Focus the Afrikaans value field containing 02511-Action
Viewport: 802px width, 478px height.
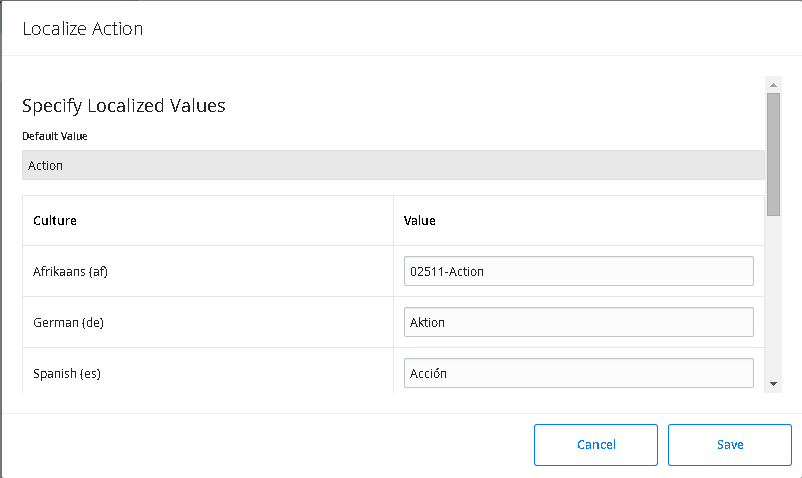[x=578, y=271]
